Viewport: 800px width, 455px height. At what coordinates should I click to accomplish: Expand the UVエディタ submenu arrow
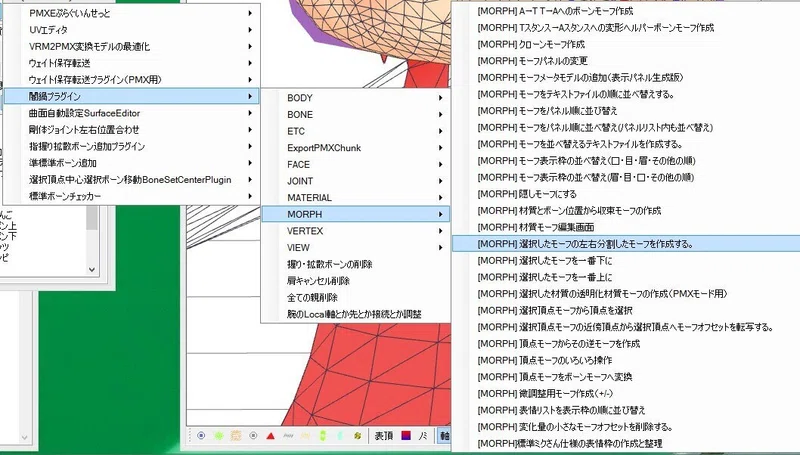[x=250, y=30]
